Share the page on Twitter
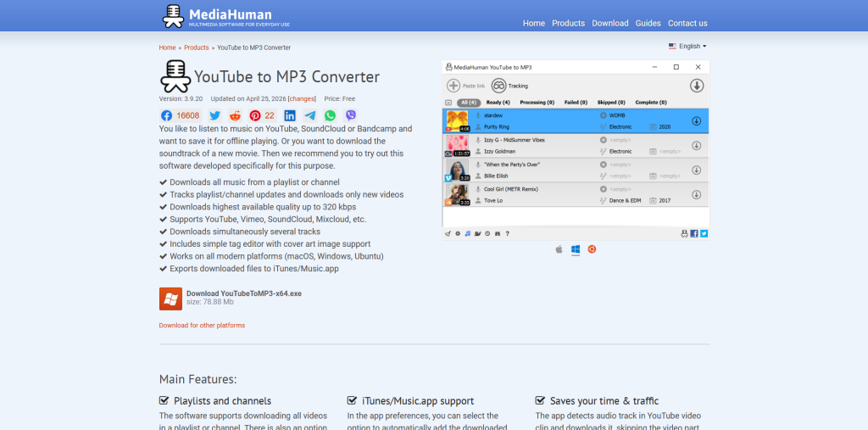This screenshot has height=430, width=868. (x=214, y=116)
